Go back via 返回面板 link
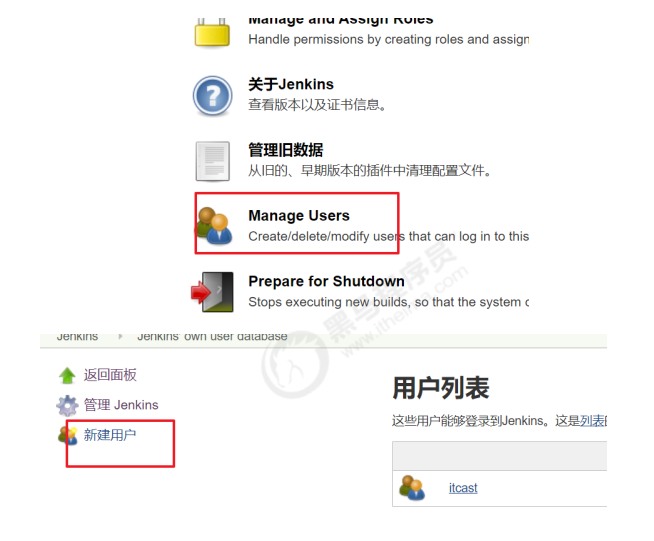Screen dimensions: 654x541 point(110,375)
